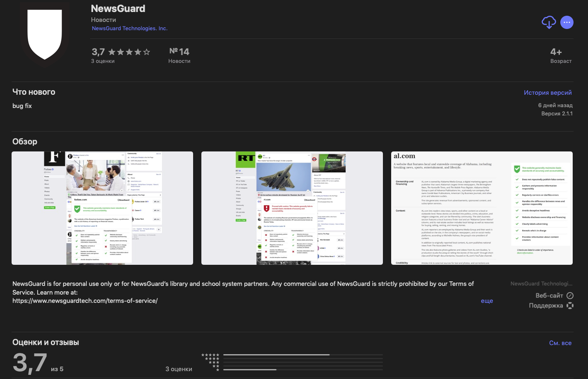588x379 pixels.
Task: Click the bug fix release note
Action: [22, 106]
